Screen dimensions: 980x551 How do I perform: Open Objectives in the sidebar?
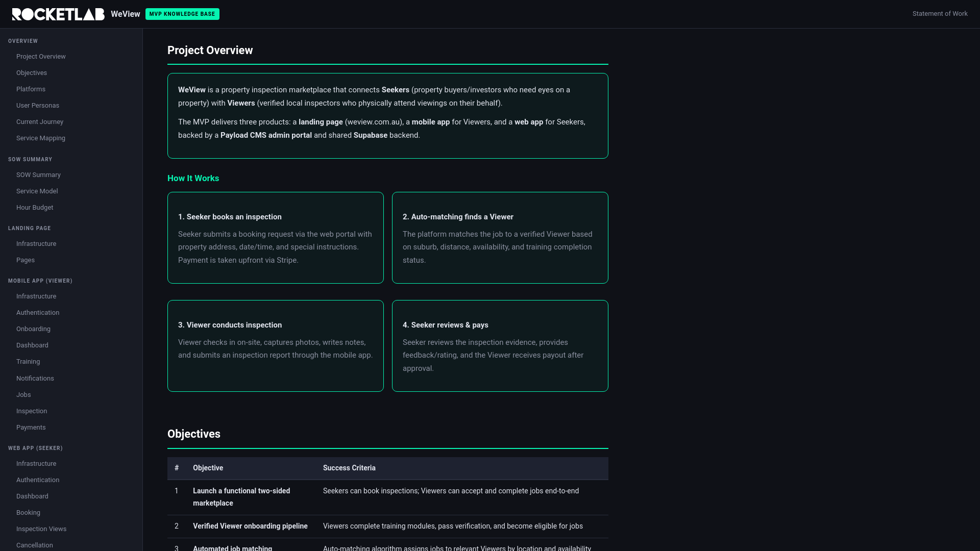32,73
